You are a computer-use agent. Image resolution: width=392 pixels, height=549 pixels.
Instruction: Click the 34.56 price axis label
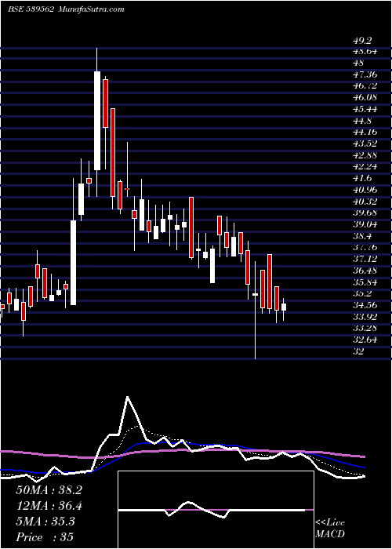coord(365,305)
